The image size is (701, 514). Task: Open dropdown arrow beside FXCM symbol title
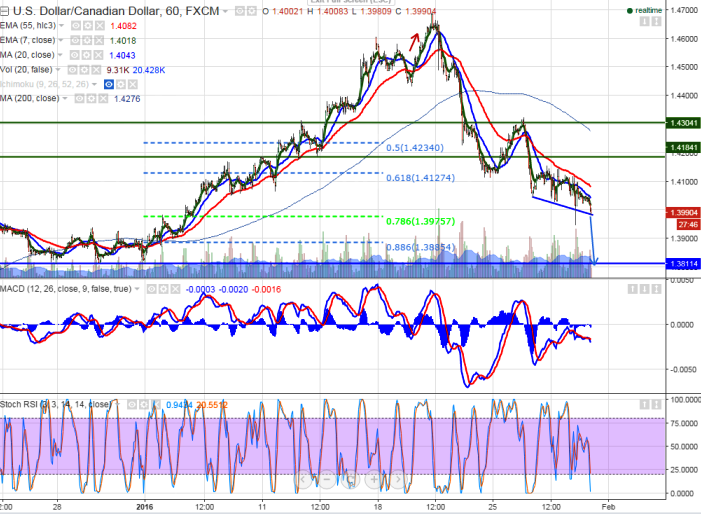pos(225,11)
